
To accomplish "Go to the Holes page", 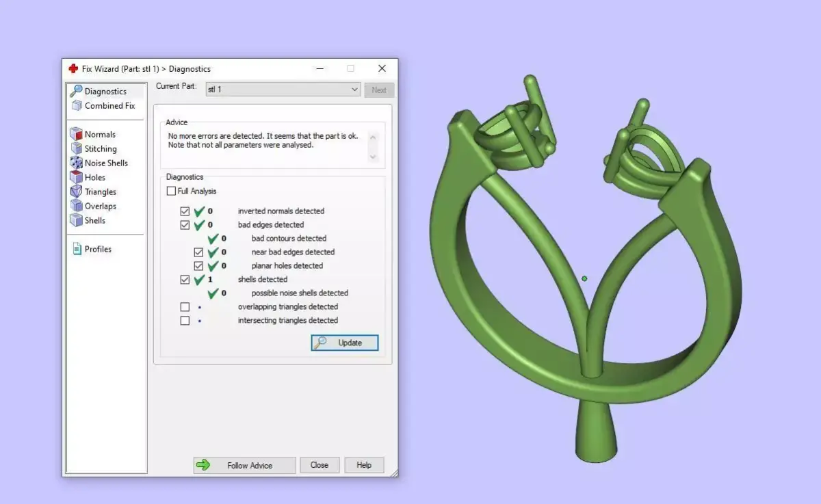I will click(x=95, y=177).
